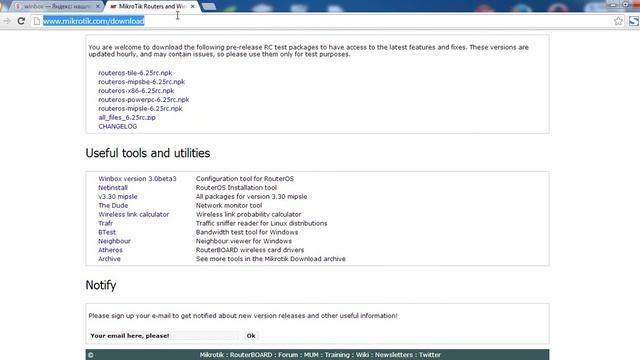Open The Dude link
This screenshot has height=360, width=640.
click(113, 205)
